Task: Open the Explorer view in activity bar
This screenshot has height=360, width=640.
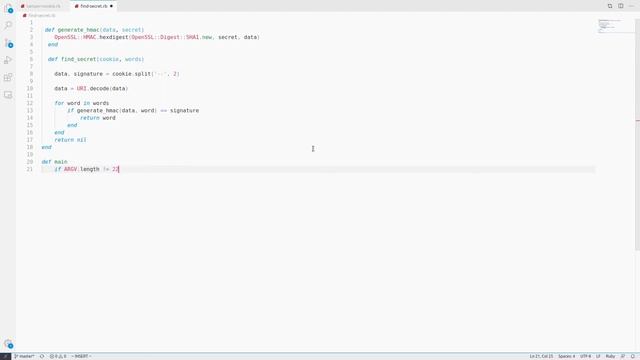Action: coord(8,8)
